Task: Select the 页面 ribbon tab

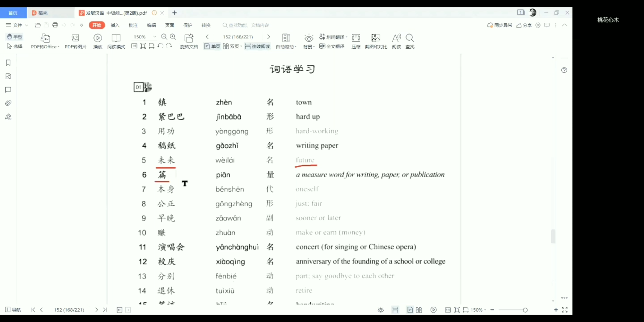Action: click(169, 25)
